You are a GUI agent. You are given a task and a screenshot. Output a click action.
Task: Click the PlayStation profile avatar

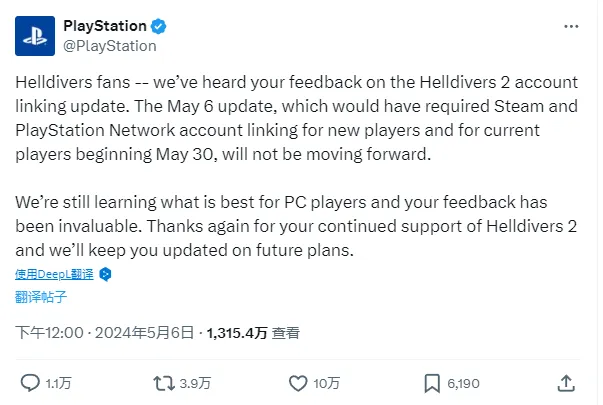35,36
